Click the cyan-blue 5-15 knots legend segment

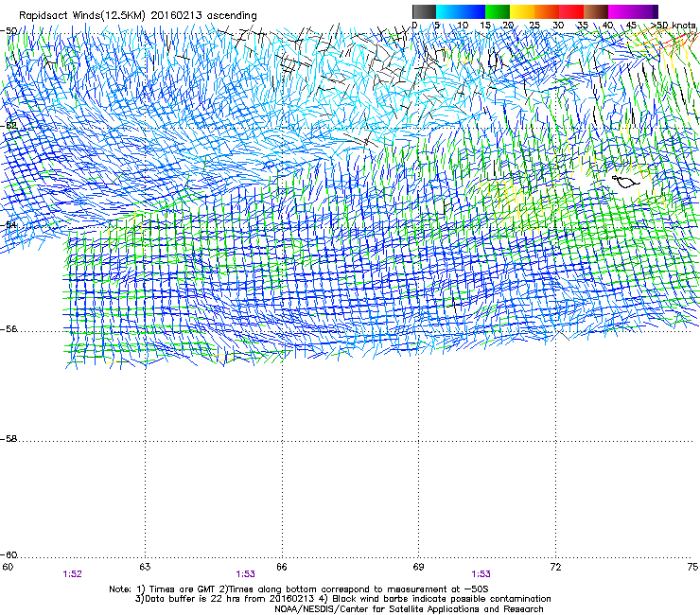461,11
